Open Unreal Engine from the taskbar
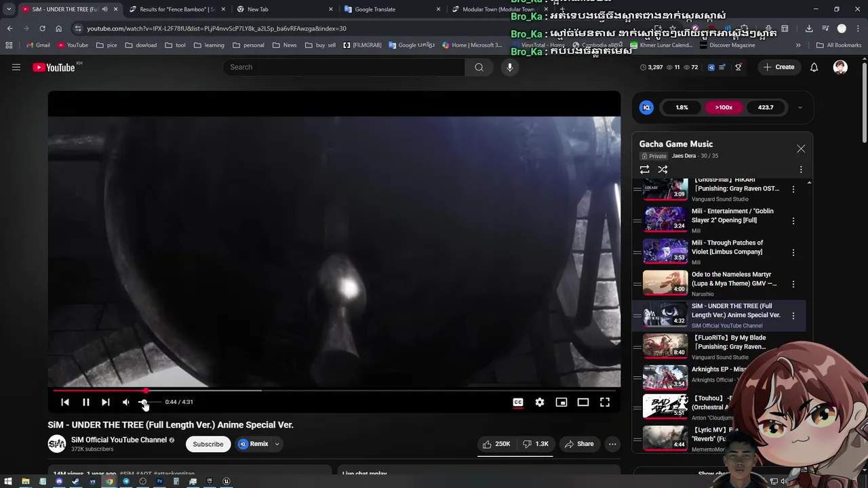This screenshot has height=488, width=868. (x=226, y=481)
